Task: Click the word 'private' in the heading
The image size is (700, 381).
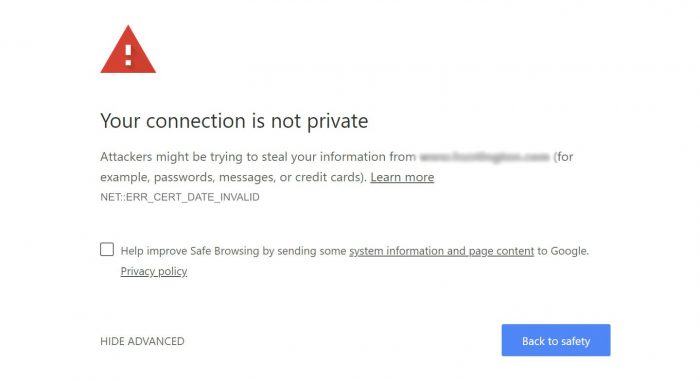Action: click(338, 121)
